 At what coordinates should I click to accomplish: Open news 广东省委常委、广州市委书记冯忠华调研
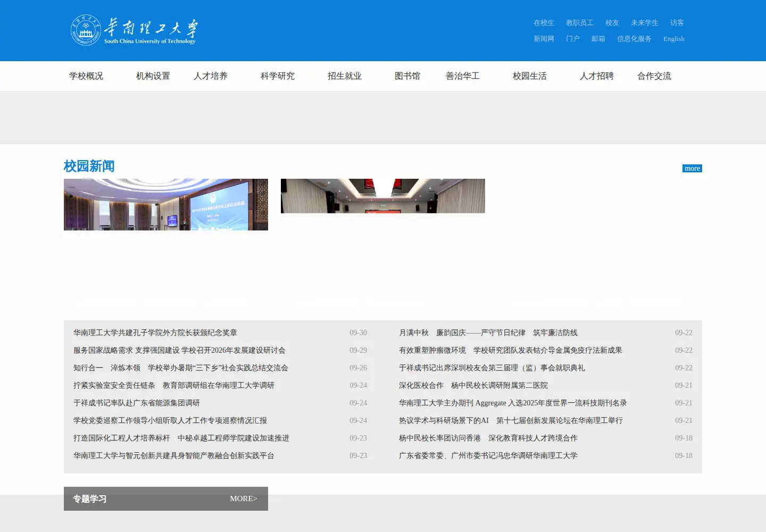488,455
